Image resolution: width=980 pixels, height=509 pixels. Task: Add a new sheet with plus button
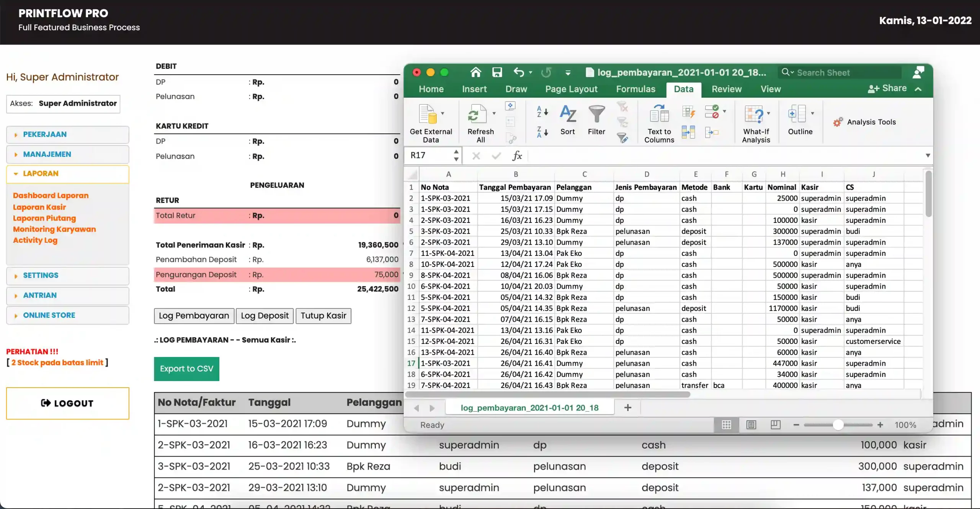pos(627,408)
